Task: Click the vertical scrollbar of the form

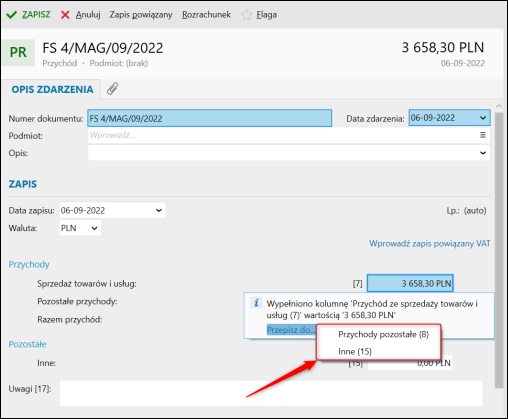Action: coord(499,250)
